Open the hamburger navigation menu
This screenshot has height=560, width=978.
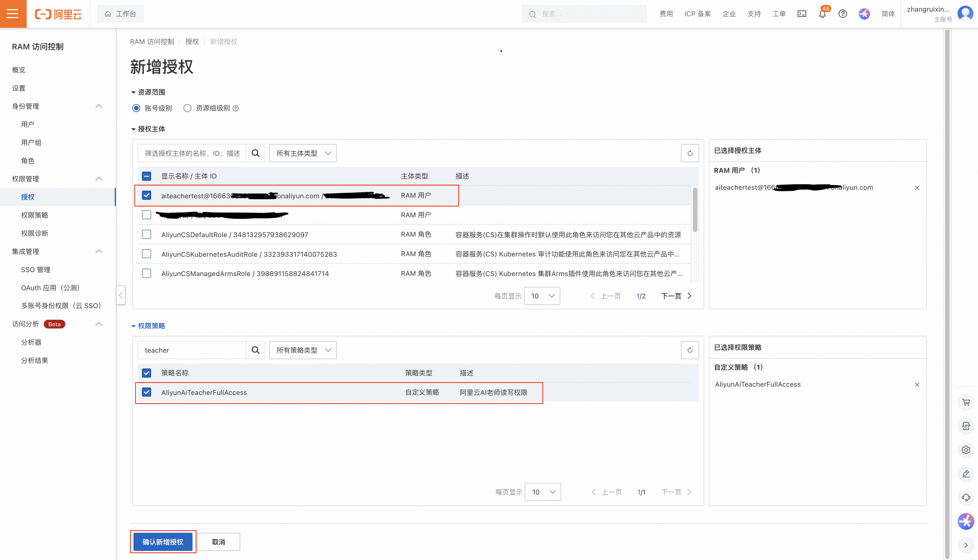pos(13,14)
